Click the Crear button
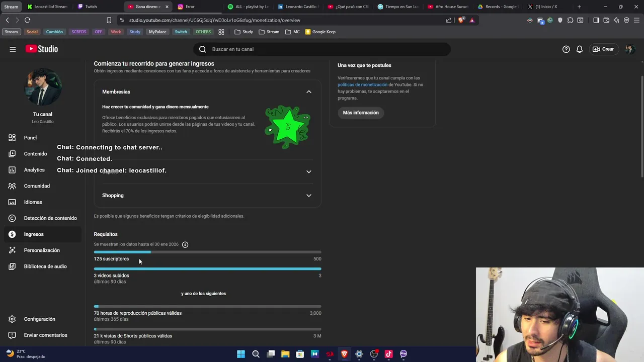 (x=603, y=49)
